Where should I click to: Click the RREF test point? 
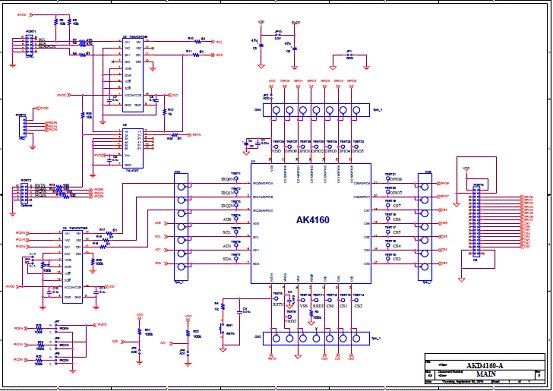(x=316, y=300)
